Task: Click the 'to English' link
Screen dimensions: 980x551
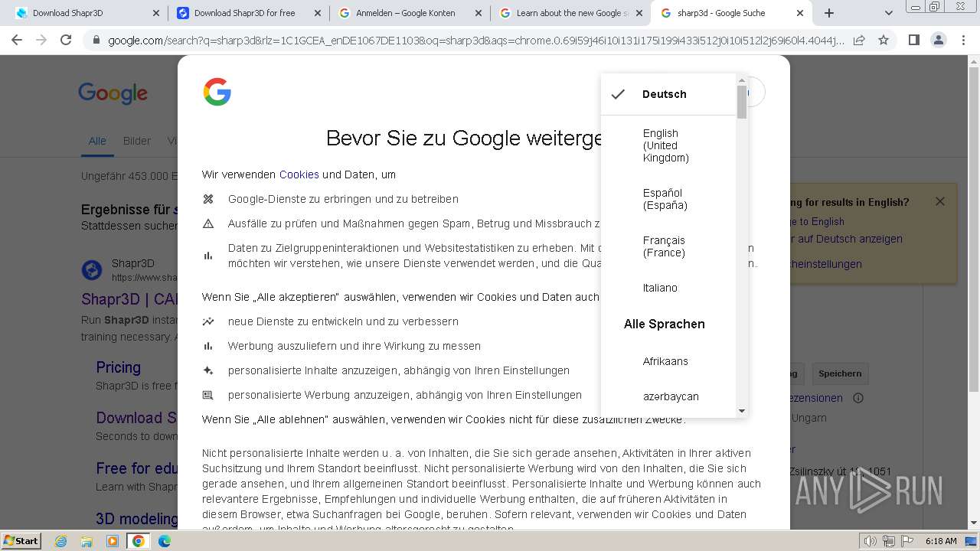Action: point(817,221)
